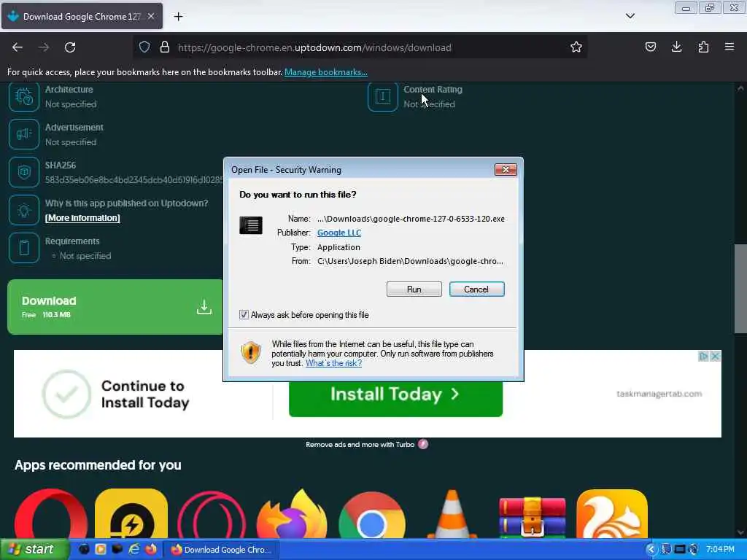Viewport: 747px width, 560px height.
Task: Launch Internet Explorer from quick launch
Action: (x=134, y=549)
